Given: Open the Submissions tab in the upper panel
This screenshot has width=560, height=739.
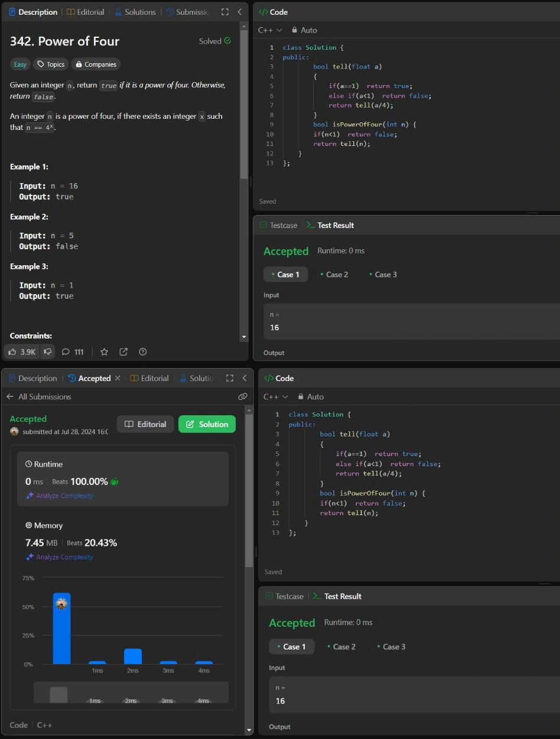Looking at the screenshot, I should pyautogui.click(x=188, y=12).
